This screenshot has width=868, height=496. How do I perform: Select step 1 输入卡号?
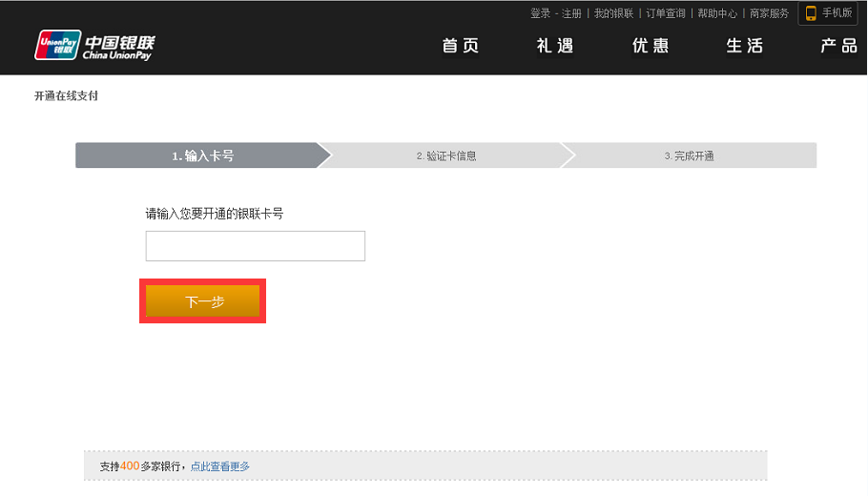click(x=202, y=155)
